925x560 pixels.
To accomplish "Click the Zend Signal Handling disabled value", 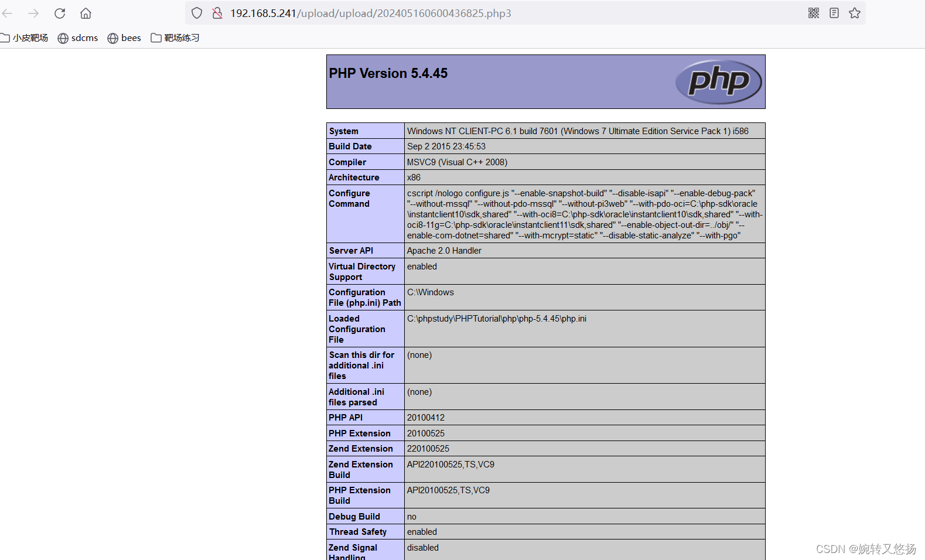I will click(x=423, y=548).
